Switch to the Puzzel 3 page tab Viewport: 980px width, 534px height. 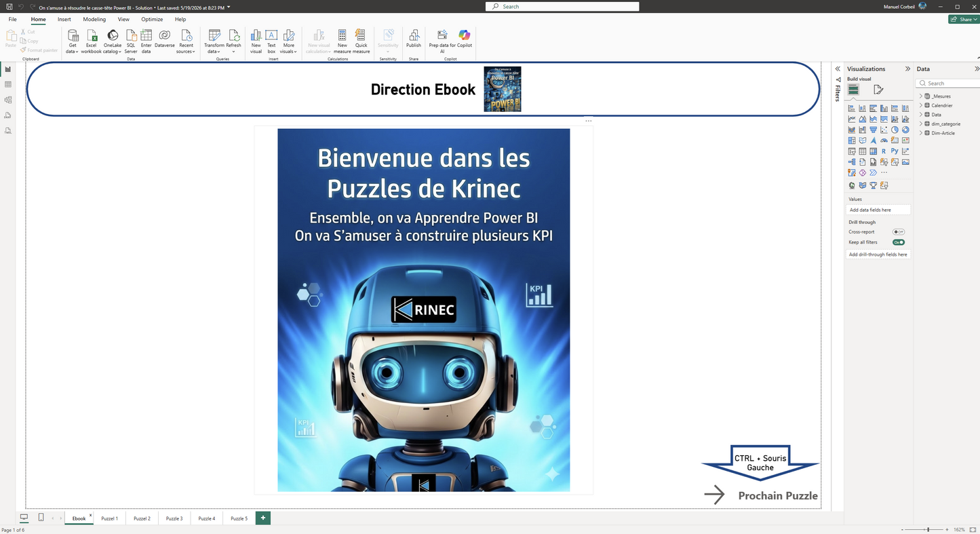click(x=174, y=518)
